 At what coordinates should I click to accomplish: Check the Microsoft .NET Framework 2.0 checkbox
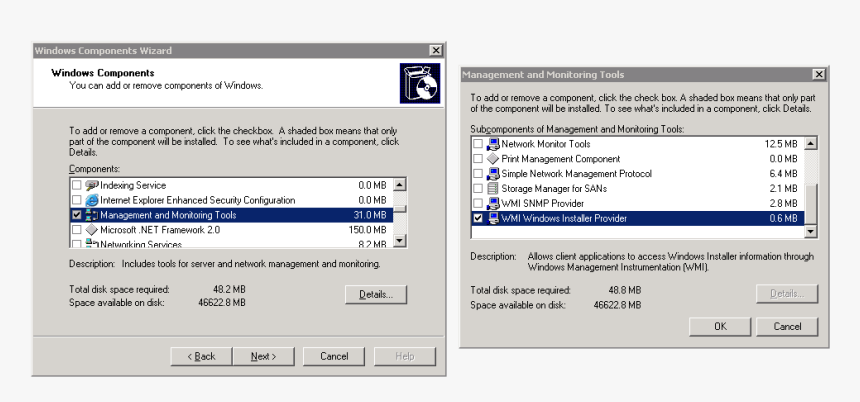(x=77, y=230)
